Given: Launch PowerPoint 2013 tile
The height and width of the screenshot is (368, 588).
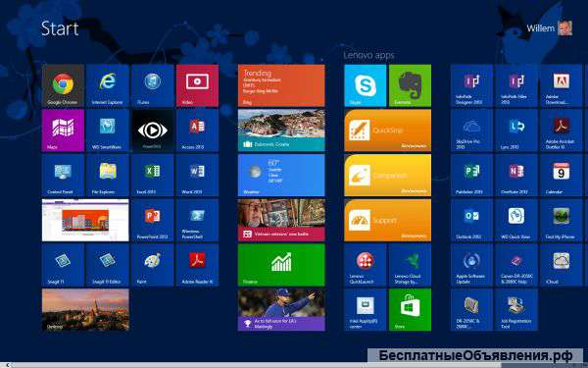Looking at the screenshot, I should [x=153, y=220].
